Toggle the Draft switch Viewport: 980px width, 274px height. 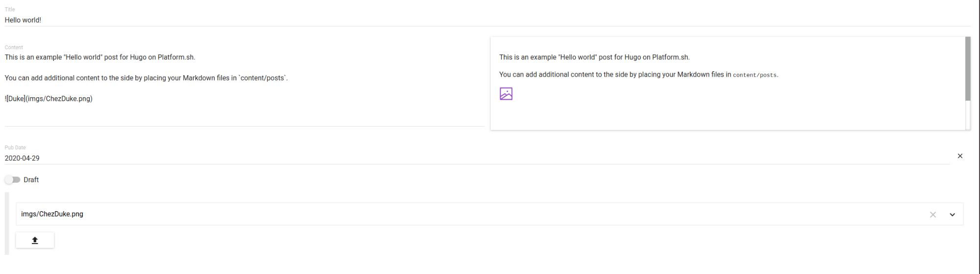[12, 180]
